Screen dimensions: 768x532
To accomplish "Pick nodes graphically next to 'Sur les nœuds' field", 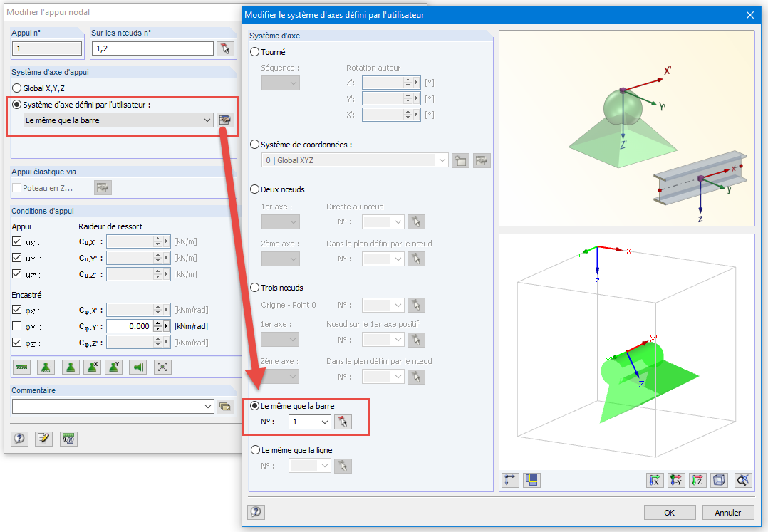I will click(225, 48).
